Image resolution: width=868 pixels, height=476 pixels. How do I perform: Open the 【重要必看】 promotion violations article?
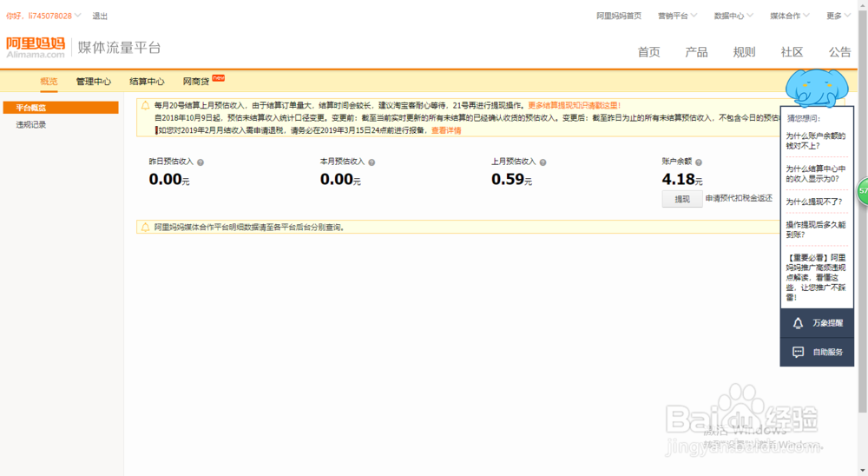[x=816, y=277]
